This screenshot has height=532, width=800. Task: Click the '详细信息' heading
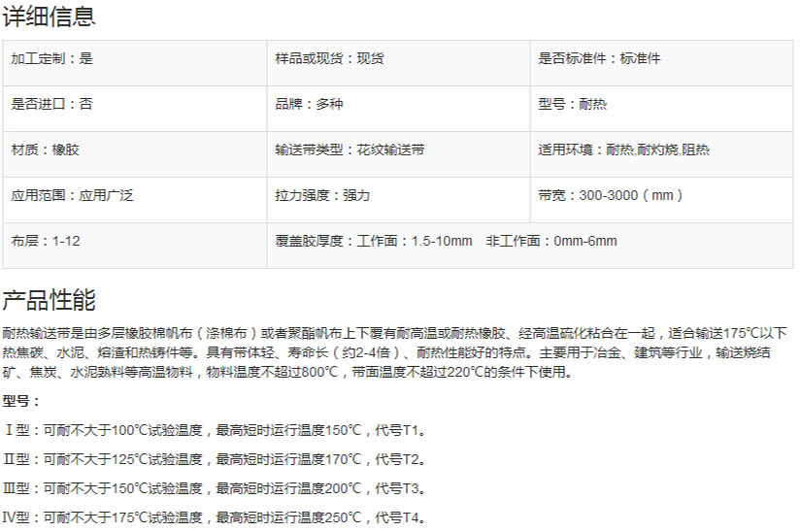click(x=49, y=17)
